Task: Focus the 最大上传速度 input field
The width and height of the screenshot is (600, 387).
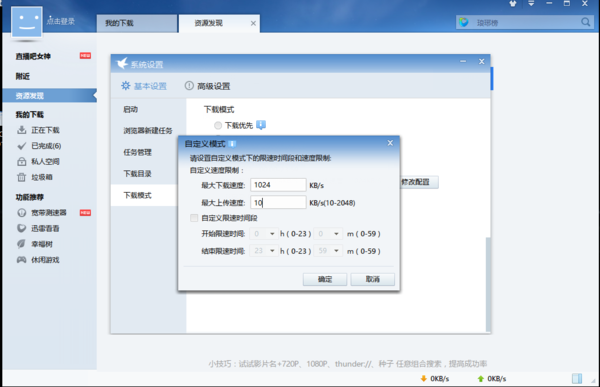Action: (278, 202)
